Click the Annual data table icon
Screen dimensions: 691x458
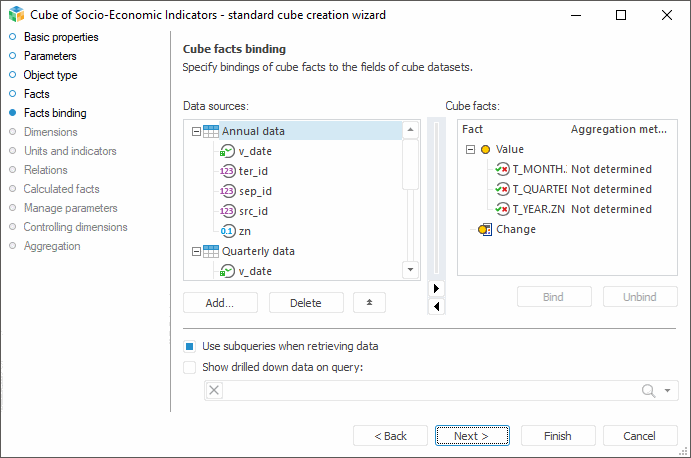pos(211,131)
